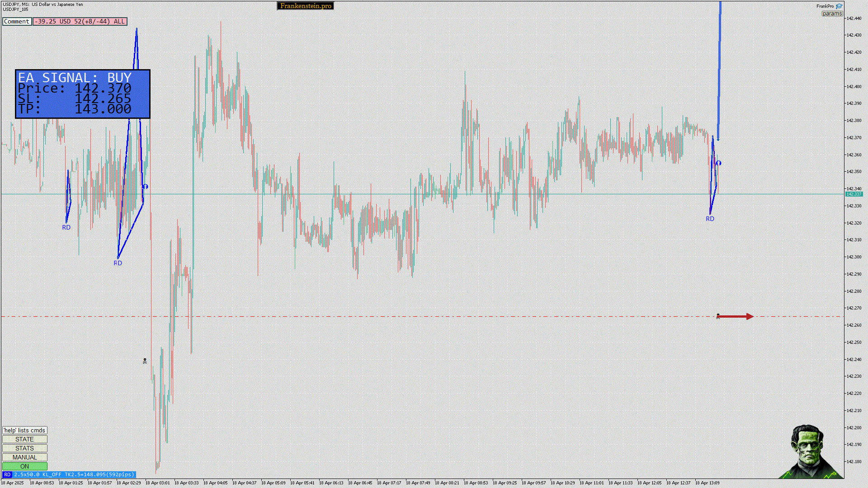The width and height of the screenshot is (868, 488).
Task: Click current price tag 142.337 on scale
Action: pyautogui.click(x=854, y=194)
